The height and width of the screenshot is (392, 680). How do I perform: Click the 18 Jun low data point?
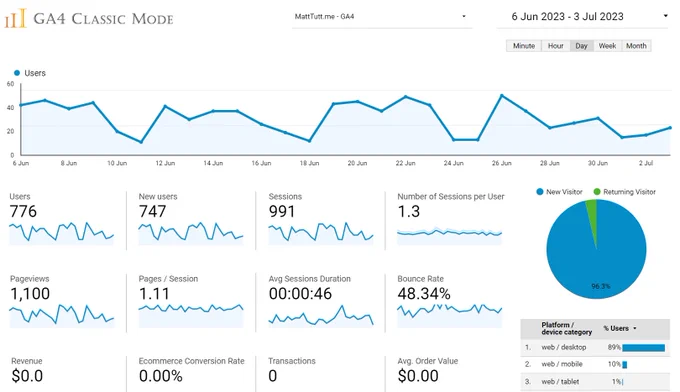310,141
